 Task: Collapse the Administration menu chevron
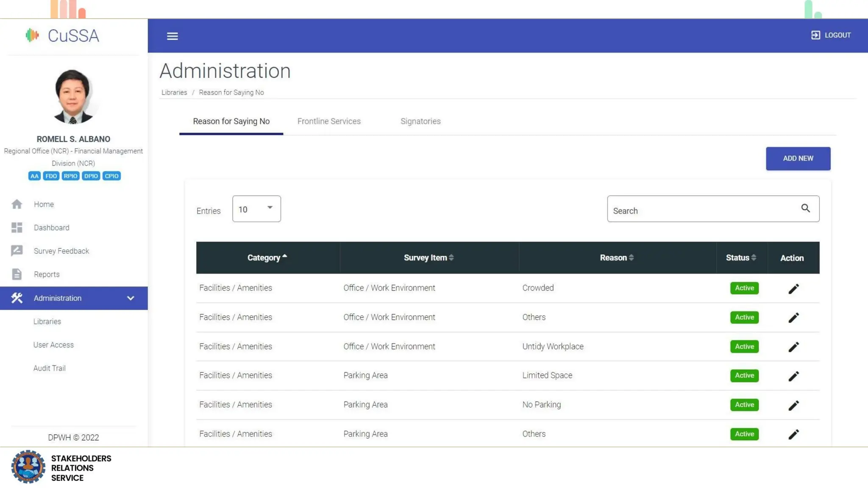[x=131, y=298]
